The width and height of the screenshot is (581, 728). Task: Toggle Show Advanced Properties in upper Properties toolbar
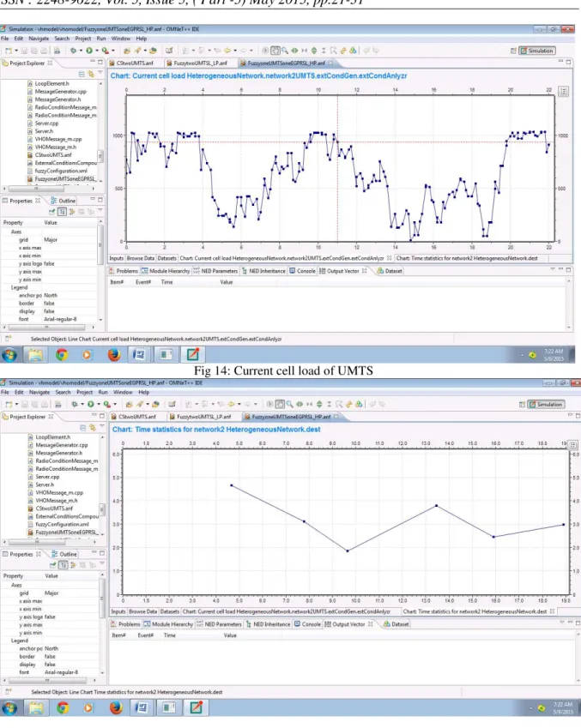71,212
